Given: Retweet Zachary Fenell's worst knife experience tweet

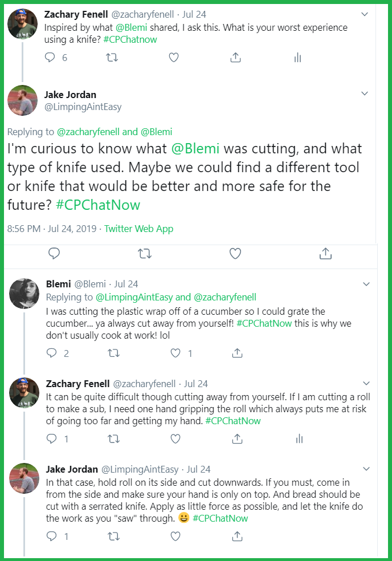Looking at the screenshot, I should click(x=113, y=57).
